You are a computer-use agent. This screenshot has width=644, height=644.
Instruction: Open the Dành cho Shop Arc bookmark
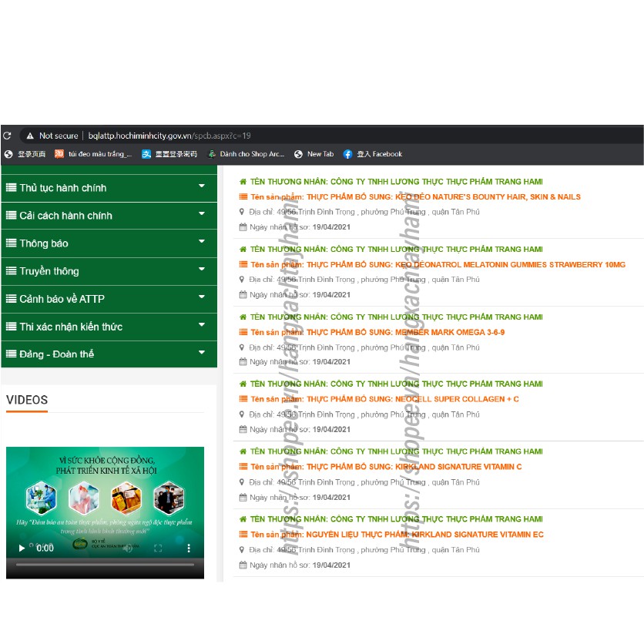pyautogui.click(x=246, y=154)
